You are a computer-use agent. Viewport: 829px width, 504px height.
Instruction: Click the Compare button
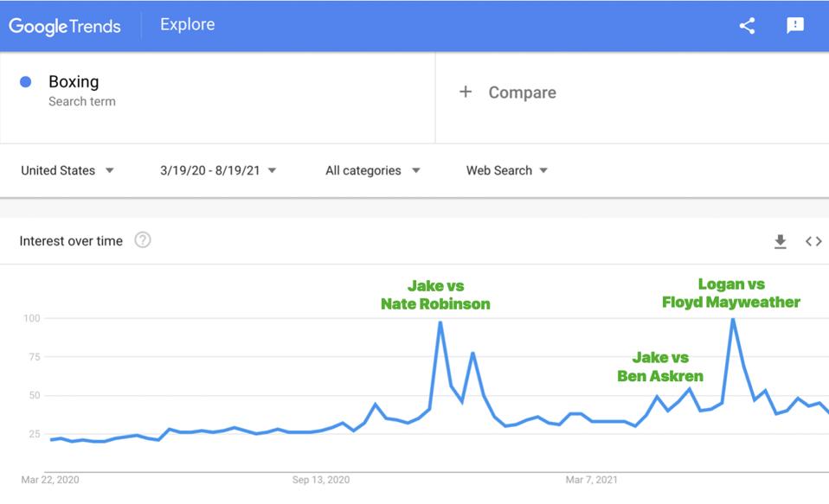click(522, 93)
